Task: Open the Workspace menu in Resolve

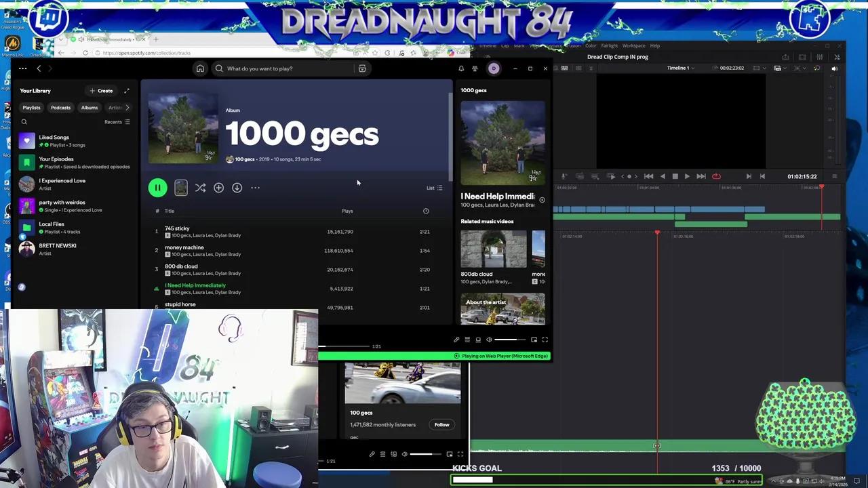Action: coord(633,45)
